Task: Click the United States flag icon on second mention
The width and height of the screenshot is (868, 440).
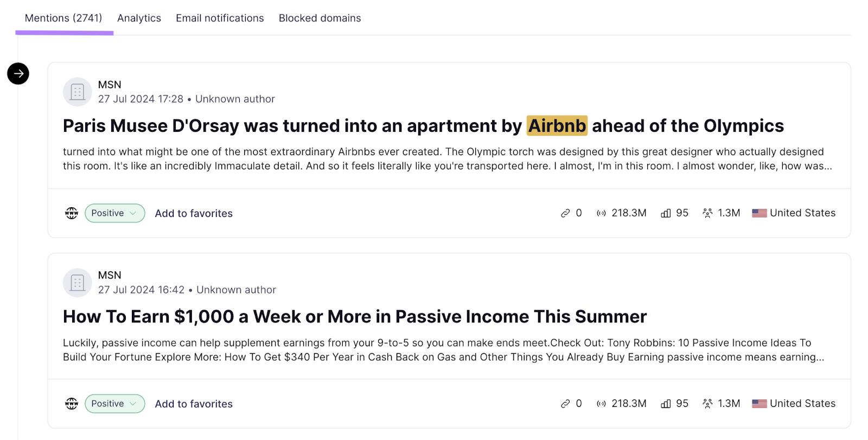Action: (x=759, y=403)
